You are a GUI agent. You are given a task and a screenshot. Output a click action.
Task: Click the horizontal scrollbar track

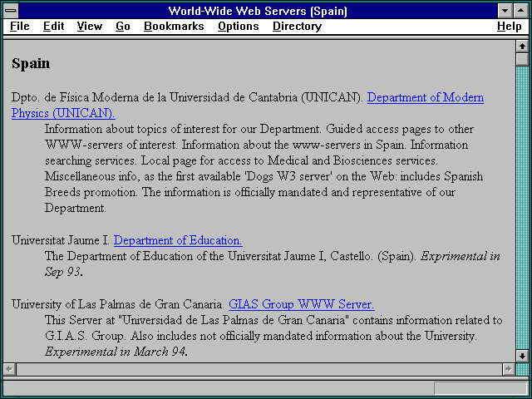point(259,369)
